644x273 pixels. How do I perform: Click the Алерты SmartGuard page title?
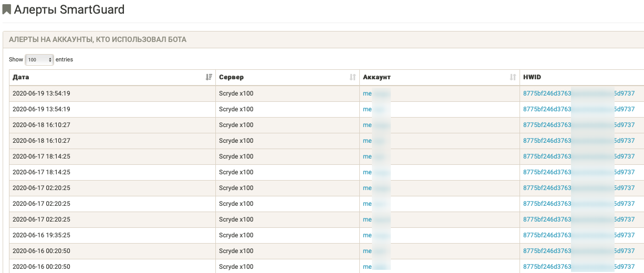click(69, 9)
